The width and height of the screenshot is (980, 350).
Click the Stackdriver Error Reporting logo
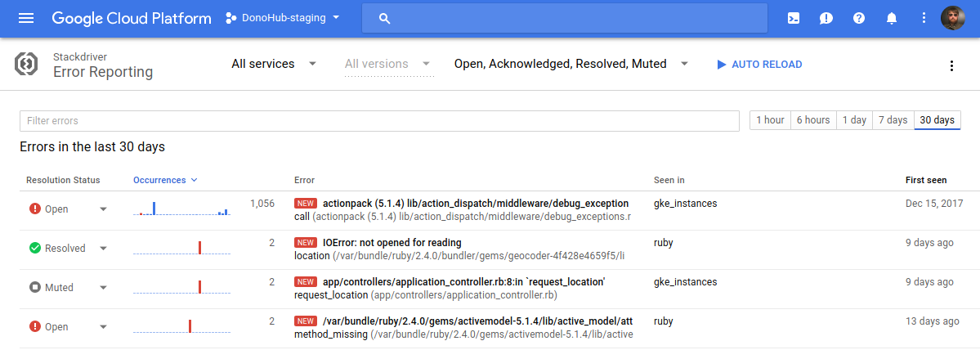28,65
